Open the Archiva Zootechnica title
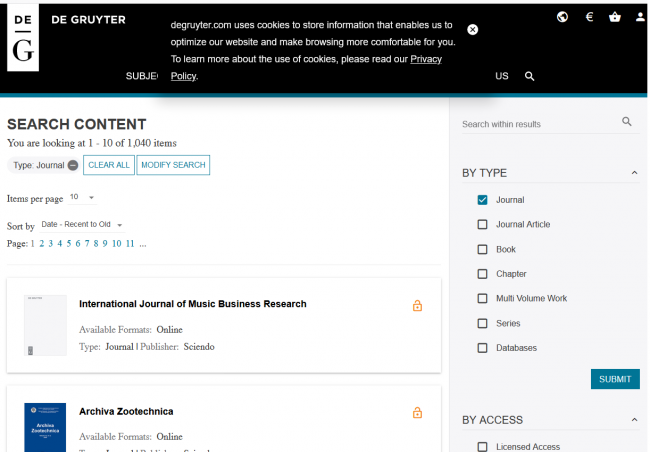 [x=126, y=411]
